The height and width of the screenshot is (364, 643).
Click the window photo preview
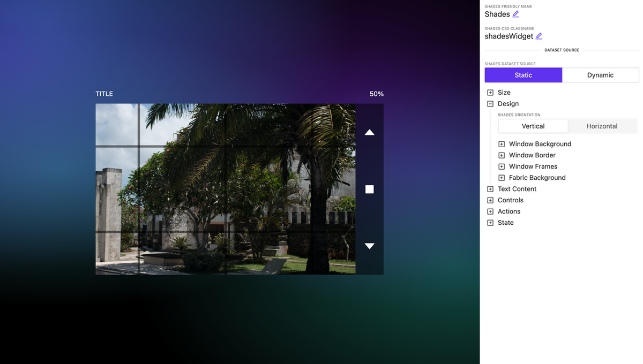[x=225, y=189]
